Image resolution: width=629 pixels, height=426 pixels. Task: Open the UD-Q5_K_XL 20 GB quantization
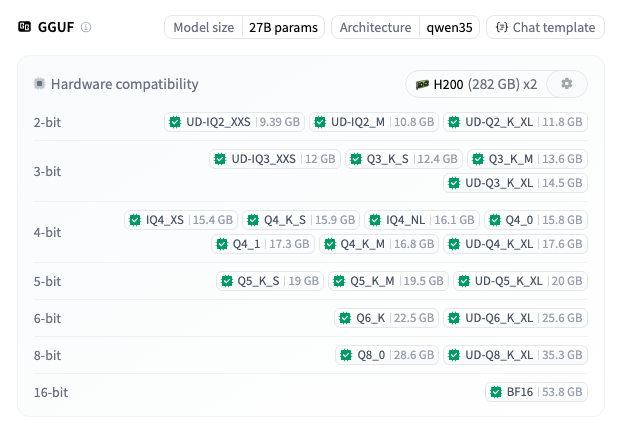(x=520, y=281)
